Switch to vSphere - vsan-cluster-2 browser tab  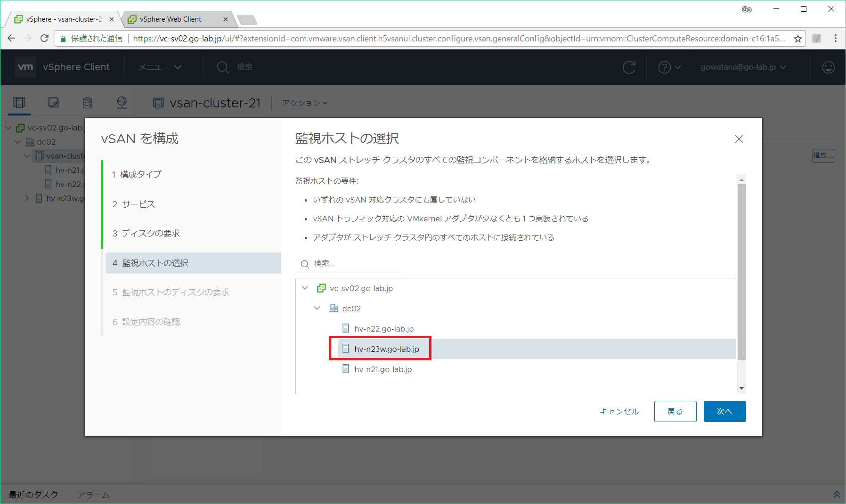[x=64, y=19]
